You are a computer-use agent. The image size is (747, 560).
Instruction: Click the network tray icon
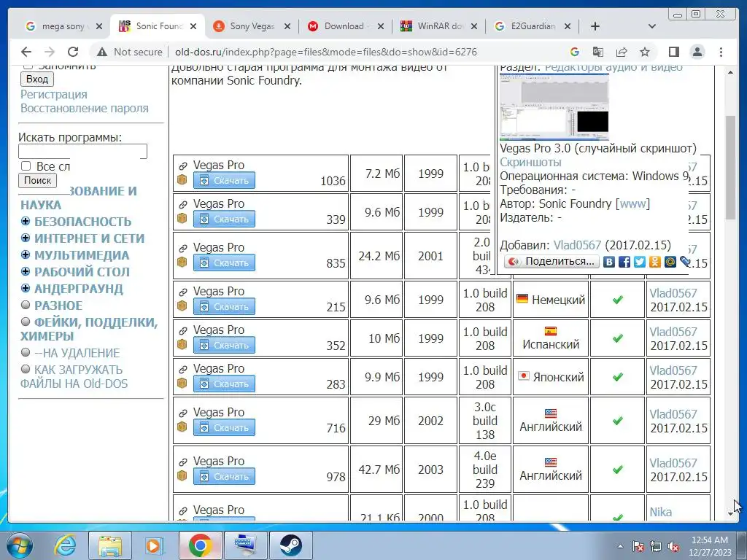point(656,547)
